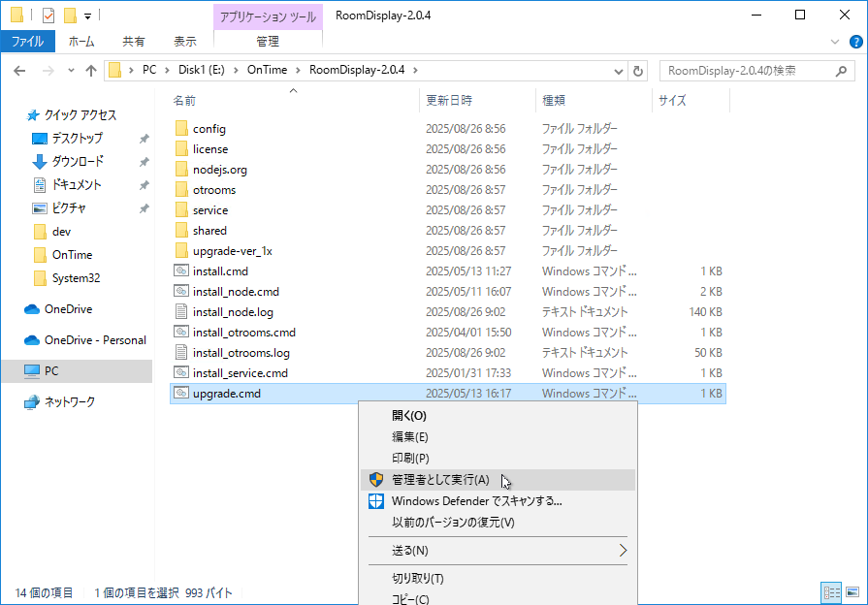
Task: Select the license folder icon
Action: (x=181, y=149)
